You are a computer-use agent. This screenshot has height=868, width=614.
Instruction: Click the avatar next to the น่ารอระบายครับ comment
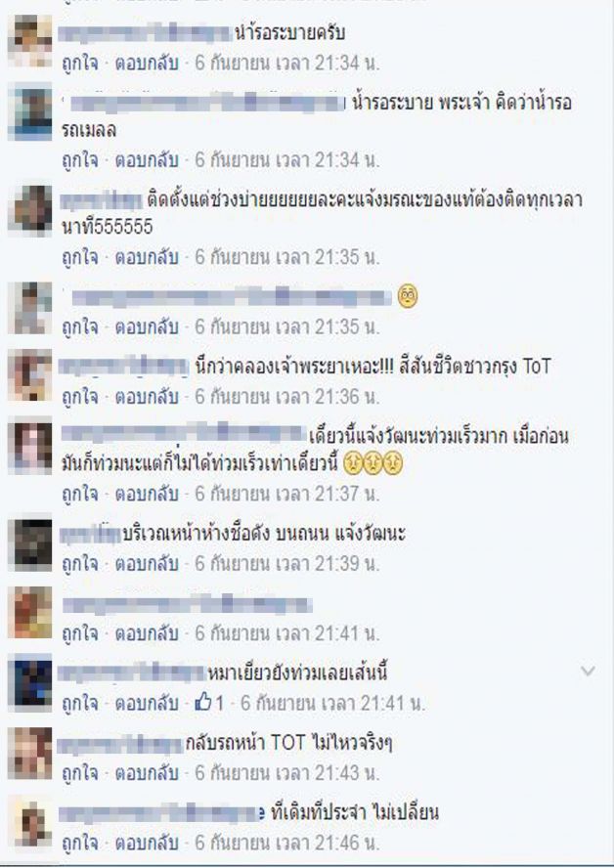pos(30,40)
